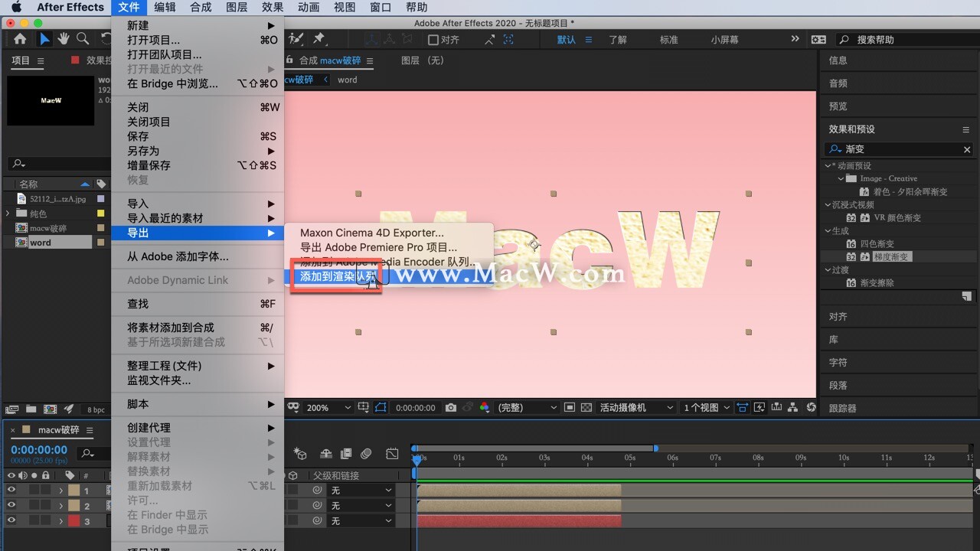Toggle visibility eye for layer 2

[x=11, y=505]
